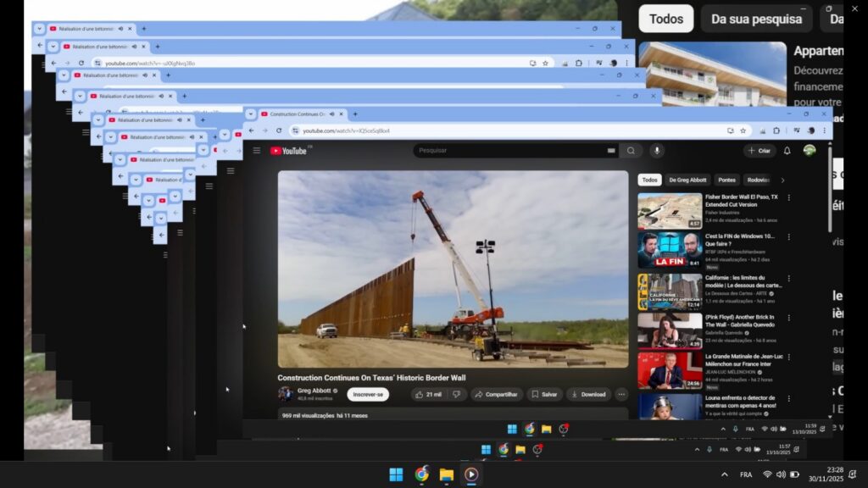The image size is (868, 488).
Task: Click into the Pesquisar search field
Action: tap(509, 151)
